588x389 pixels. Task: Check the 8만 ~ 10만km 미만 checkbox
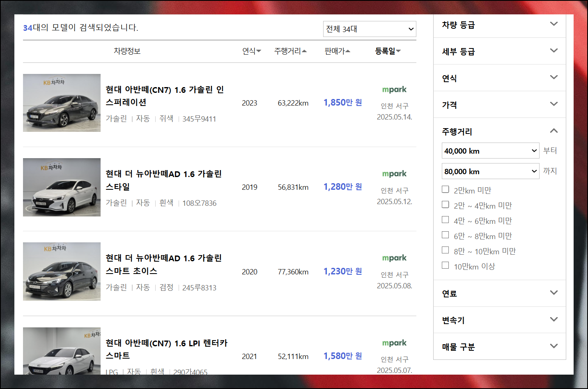tap(445, 250)
